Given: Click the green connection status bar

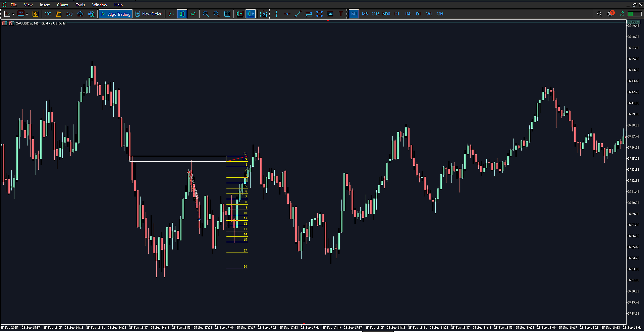Looking at the screenshot, I should pos(634,14).
